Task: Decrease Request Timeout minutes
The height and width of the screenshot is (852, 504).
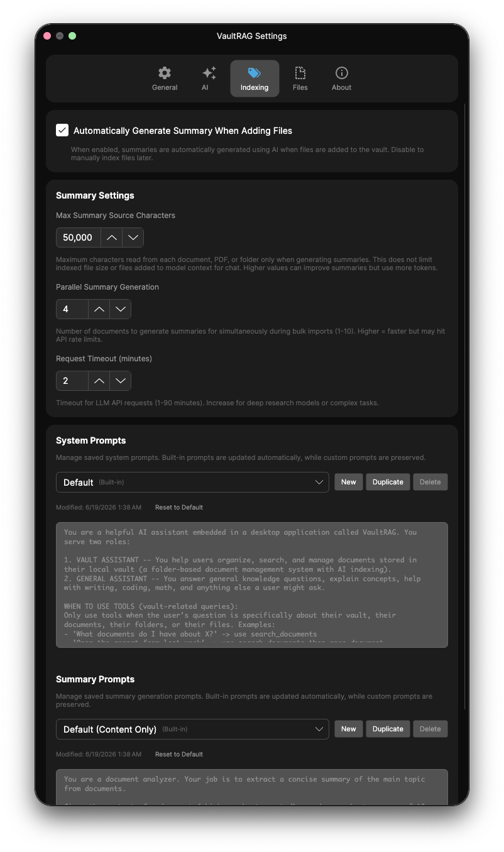Action: (121, 381)
